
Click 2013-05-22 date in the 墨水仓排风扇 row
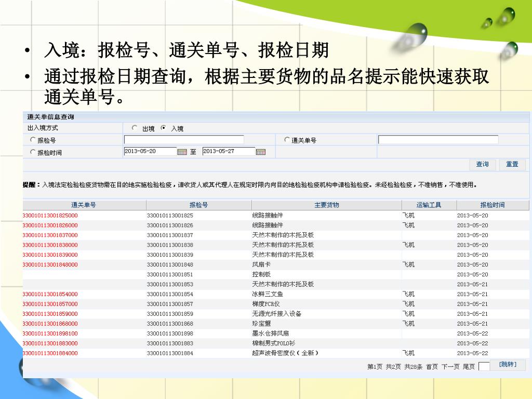click(473, 334)
